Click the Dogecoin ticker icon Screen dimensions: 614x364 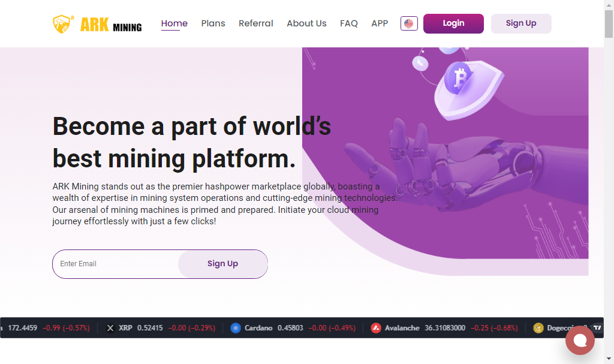tap(538, 328)
